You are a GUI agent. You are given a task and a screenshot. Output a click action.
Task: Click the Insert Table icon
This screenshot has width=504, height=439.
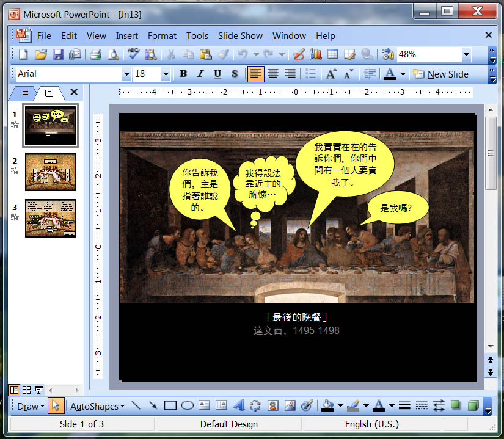332,55
